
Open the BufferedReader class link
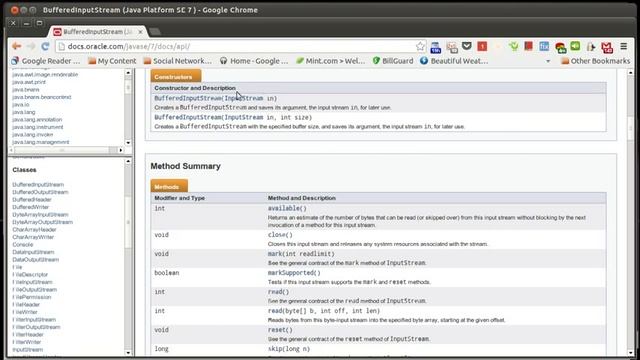pyautogui.click(x=32, y=200)
